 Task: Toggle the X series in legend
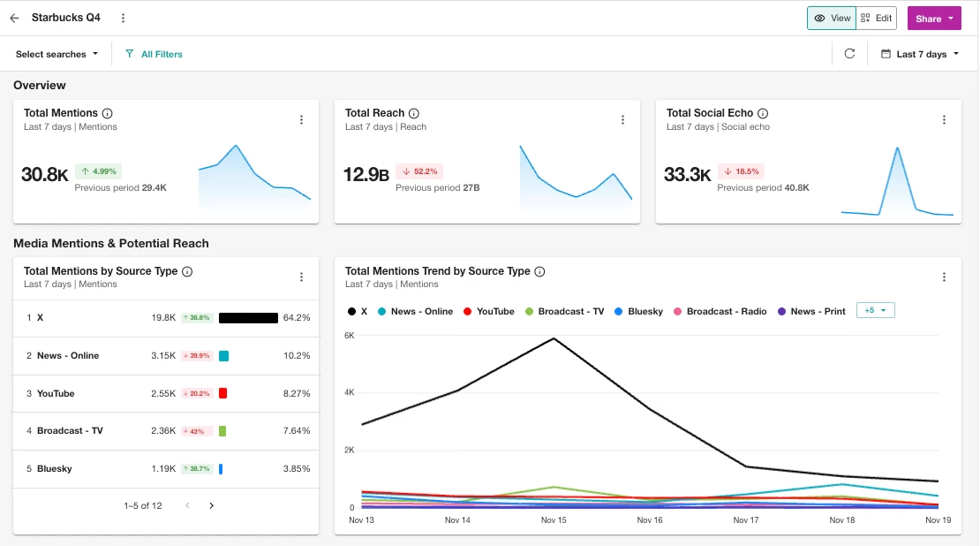pyautogui.click(x=358, y=312)
